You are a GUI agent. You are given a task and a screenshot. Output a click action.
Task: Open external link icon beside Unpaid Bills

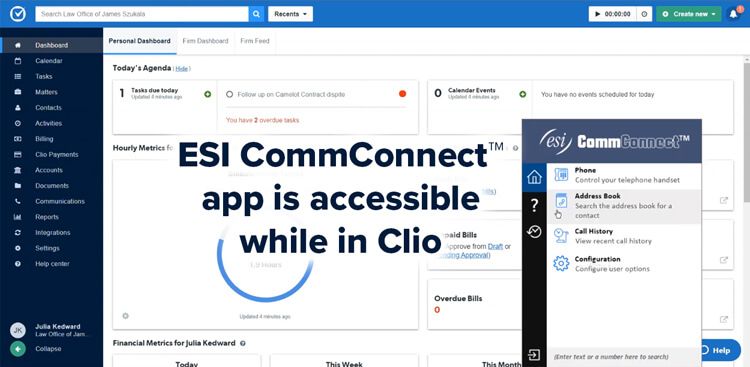coord(724,260)
